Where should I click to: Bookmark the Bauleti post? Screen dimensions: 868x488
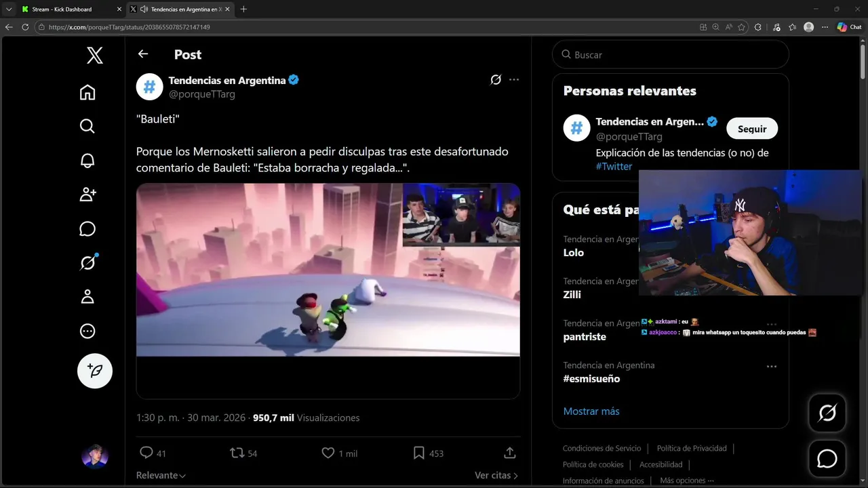click(419, 453)
